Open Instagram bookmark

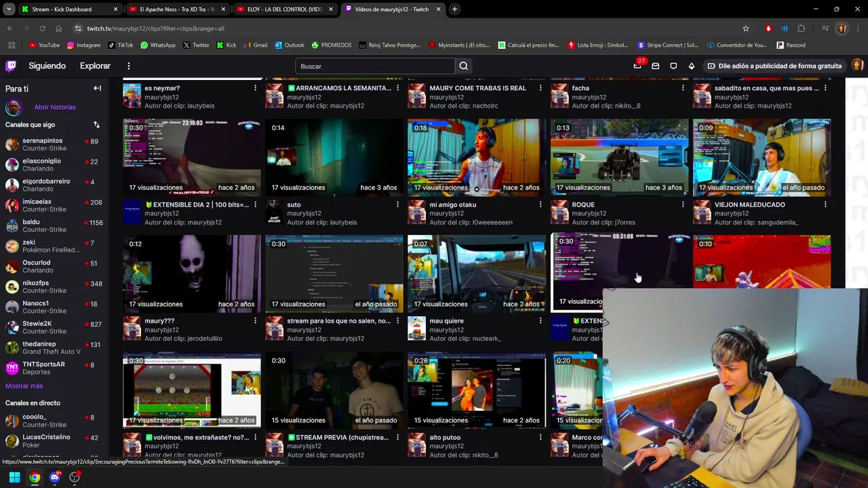point(83,45)
